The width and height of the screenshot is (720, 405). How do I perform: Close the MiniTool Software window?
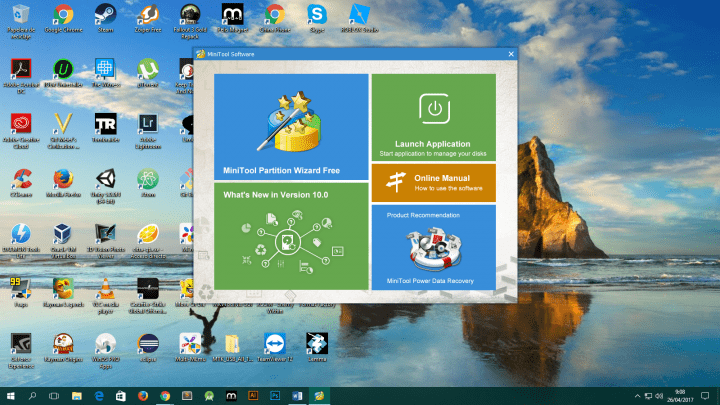pyautogui.click(x=511, y=54)
